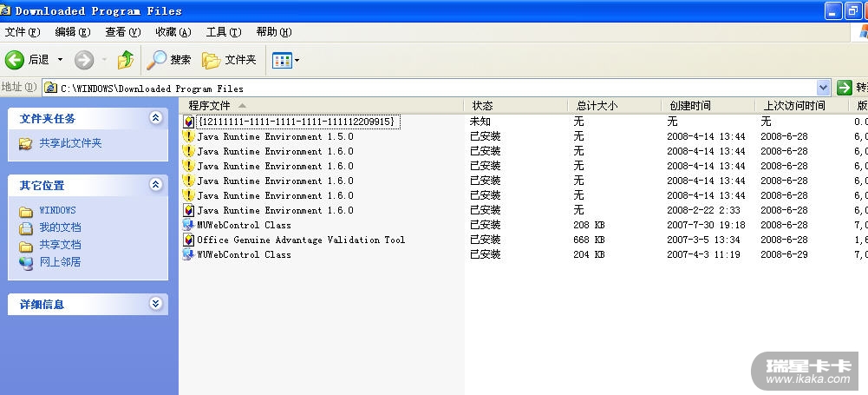Select Java 1.6.0 row created 2008-2-22 2:33
The image size is (868, 395).
point(275,210)
